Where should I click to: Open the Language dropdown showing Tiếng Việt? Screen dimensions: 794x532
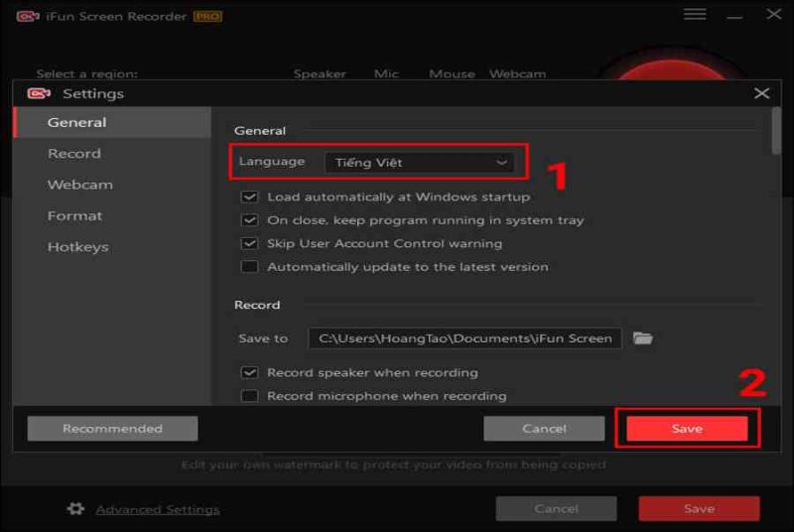(419, 163)
